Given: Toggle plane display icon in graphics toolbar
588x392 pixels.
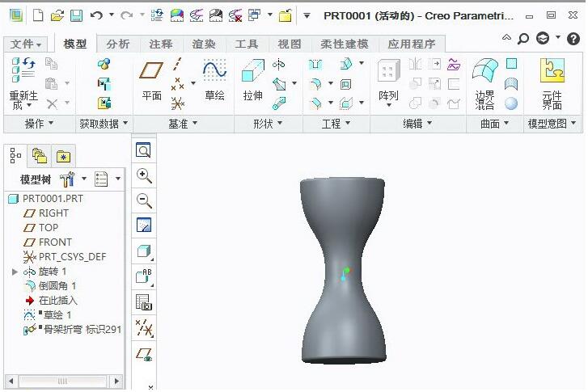Looking at the screenshot, I should [x=144, y=354].
